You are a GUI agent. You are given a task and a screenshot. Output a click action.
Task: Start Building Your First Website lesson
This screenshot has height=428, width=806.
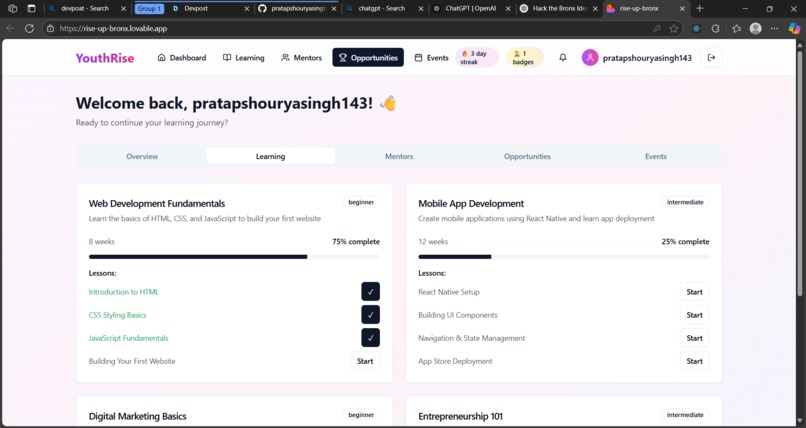365,361
